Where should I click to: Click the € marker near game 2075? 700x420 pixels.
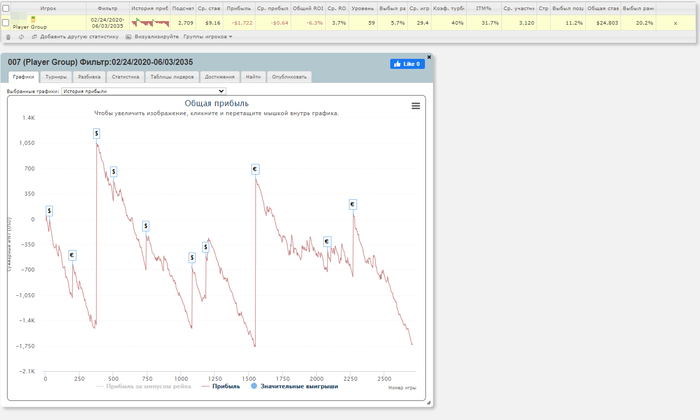click(327, 241)
